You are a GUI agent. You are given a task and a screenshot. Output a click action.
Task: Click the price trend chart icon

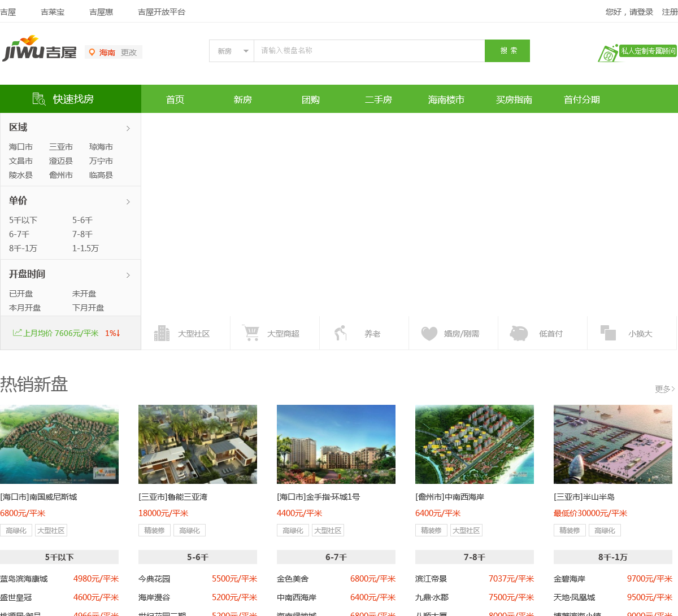17,333
